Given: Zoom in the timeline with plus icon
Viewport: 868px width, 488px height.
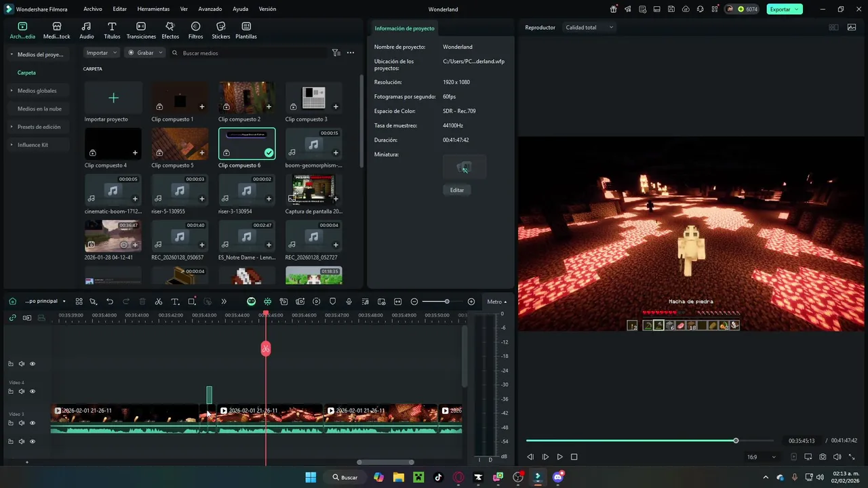Looking at the screenshot, I should 471,302.
